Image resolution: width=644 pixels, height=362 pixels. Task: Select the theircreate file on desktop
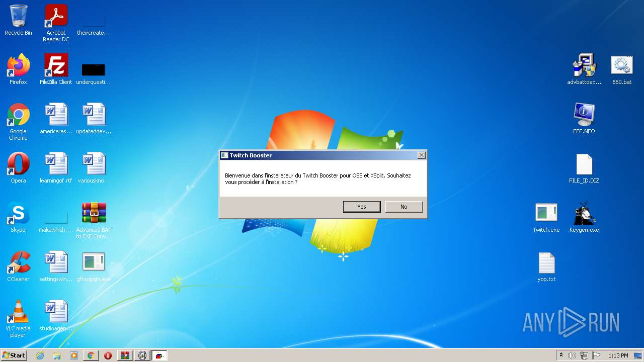[x=94, y=23]
